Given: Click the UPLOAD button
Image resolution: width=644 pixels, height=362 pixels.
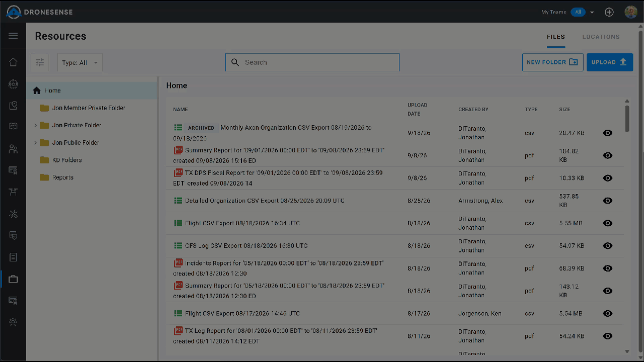Looking at the screenshot, I should (x=610, y=62).
